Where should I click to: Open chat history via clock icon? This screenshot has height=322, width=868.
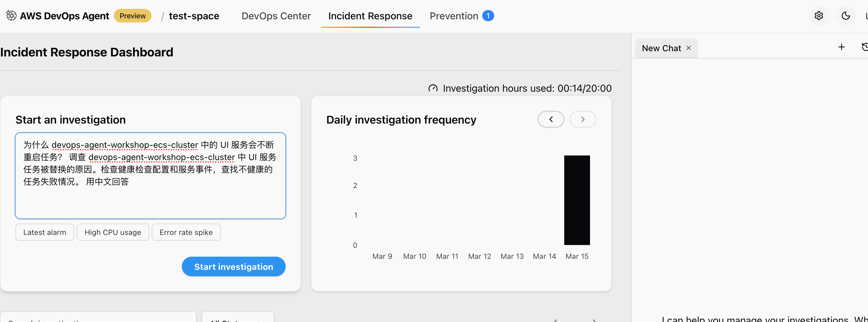click(x=864, y=47)
